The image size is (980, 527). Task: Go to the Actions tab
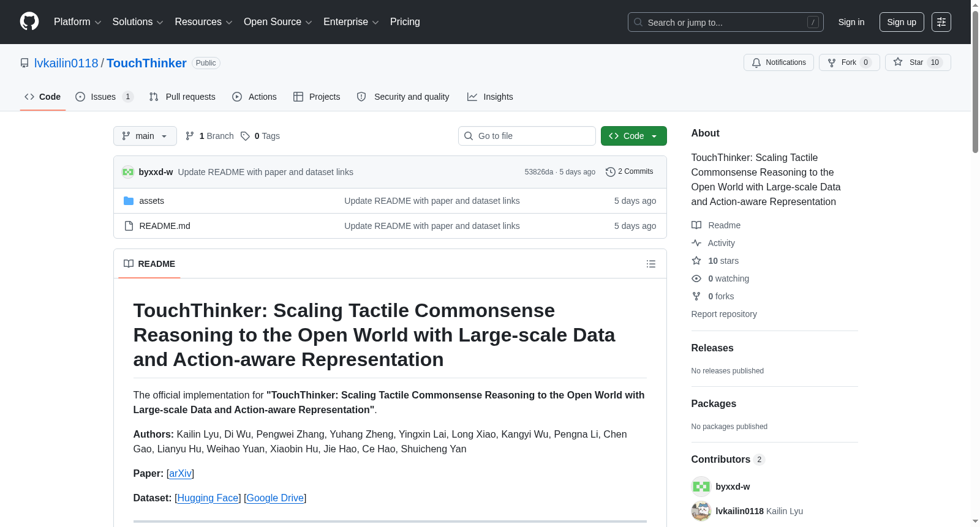pyautogui.click(x=254, y=97)
